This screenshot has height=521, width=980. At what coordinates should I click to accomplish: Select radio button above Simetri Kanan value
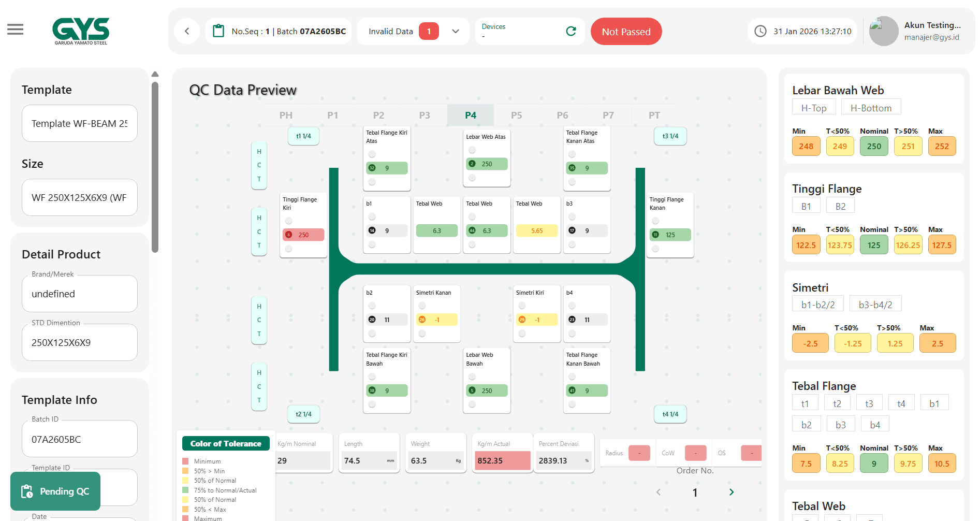[422, 306]
